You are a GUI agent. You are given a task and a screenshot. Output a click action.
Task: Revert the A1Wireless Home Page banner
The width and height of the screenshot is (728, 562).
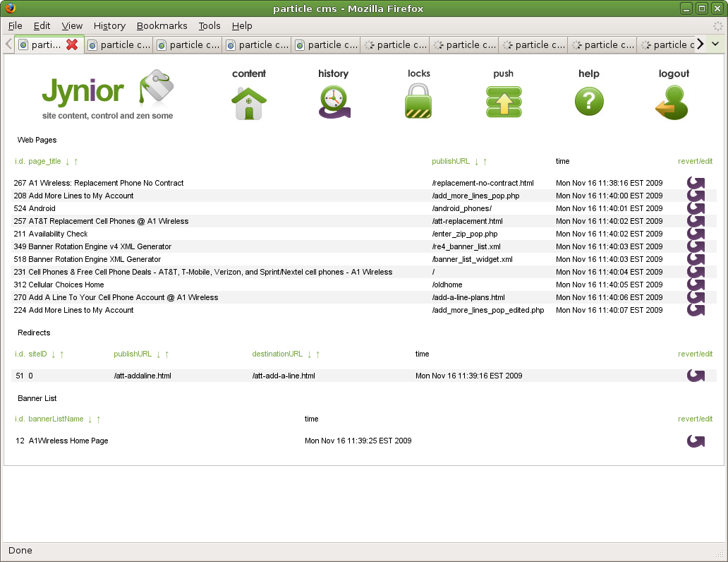click(696, 441)
